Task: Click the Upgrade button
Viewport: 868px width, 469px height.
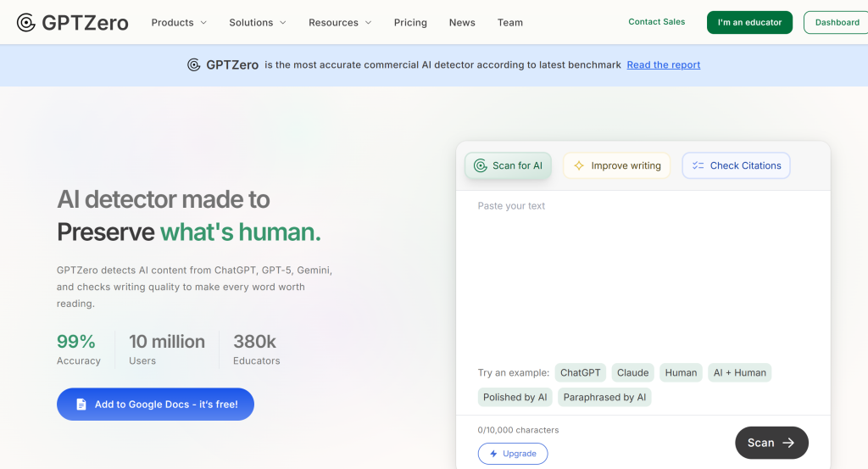Action: (513, 454)
